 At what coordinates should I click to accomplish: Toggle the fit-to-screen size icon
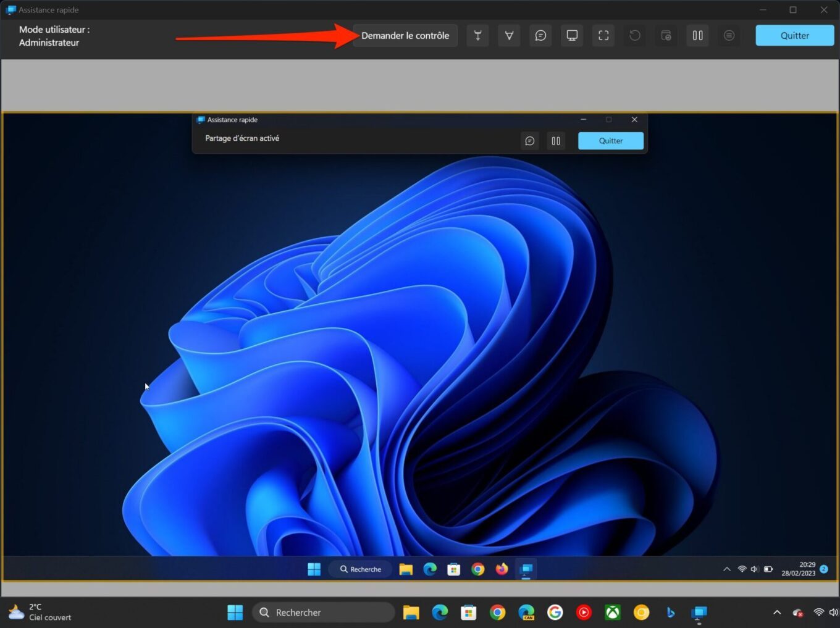coord(603,36)
